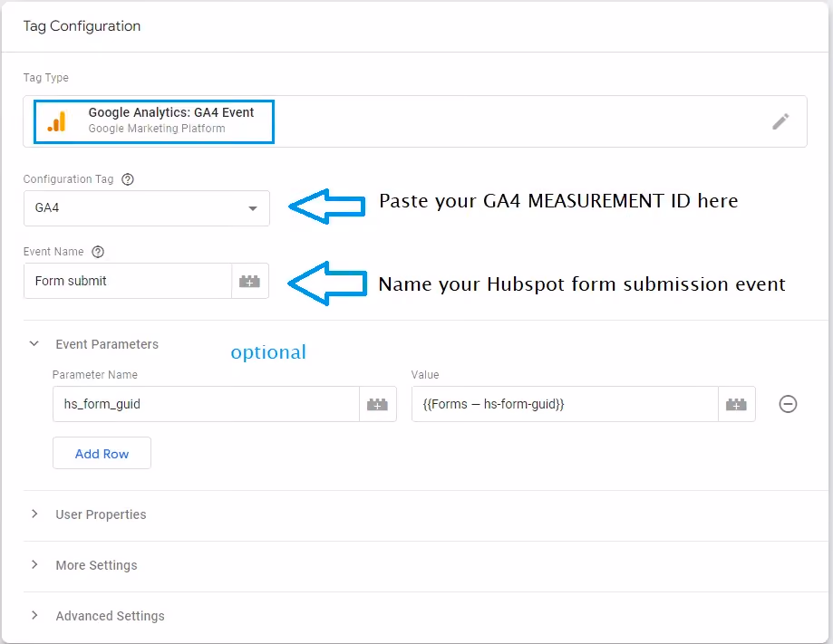The image size is (833, 644).
Task: Insert variable for Value field
Action: tap(736, 404)
